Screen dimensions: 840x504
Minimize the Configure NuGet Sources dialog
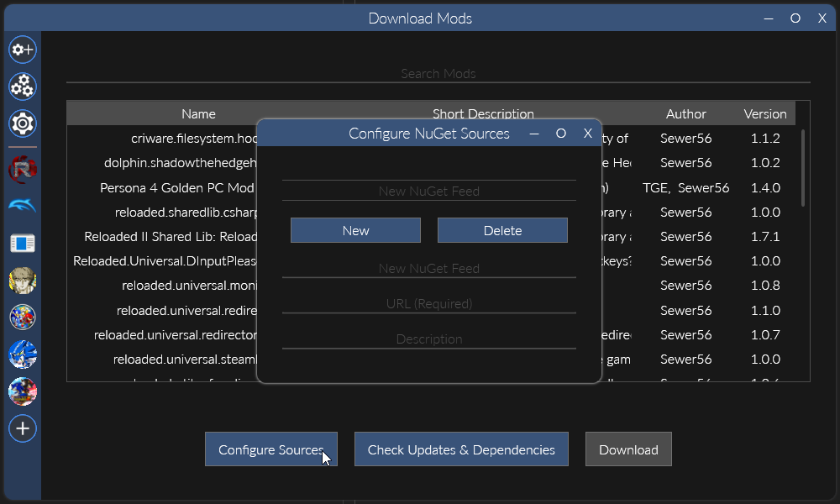[x=534, y=134]
